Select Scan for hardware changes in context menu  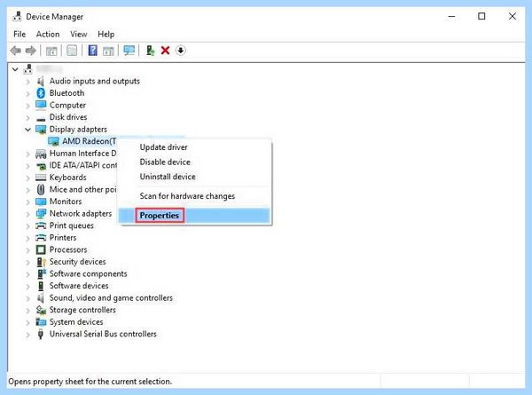click(x=195, y=196)
